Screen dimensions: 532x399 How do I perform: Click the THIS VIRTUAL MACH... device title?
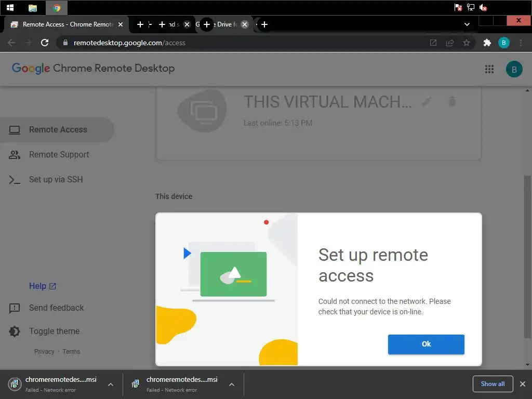point(328,102)
